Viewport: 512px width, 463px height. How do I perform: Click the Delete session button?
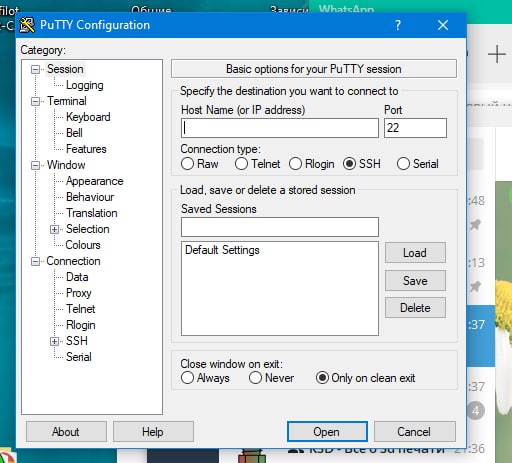[415, 308]
